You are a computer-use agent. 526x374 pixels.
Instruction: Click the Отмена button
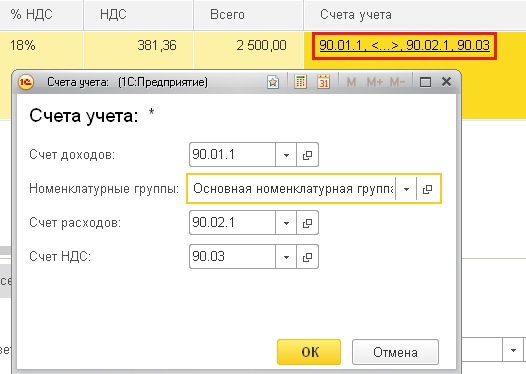coord(395,352)
